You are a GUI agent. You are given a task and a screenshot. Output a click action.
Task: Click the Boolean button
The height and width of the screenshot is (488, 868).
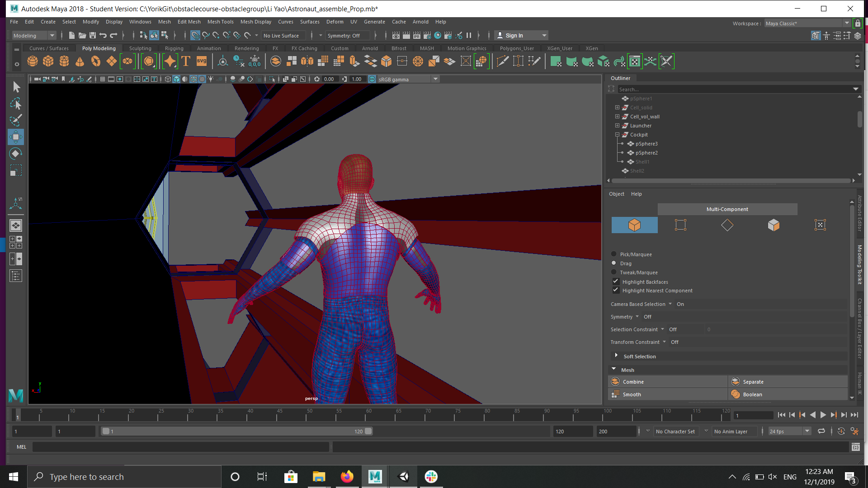tap(752, 394)
